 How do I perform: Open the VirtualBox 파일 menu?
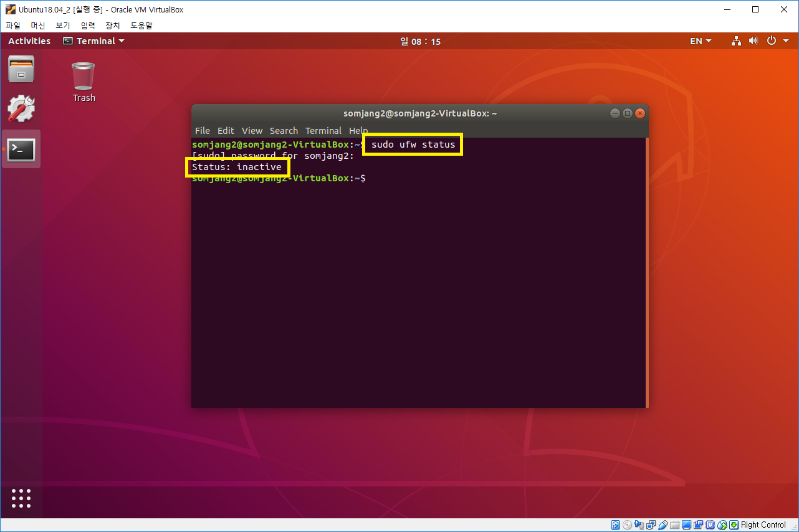13,26
